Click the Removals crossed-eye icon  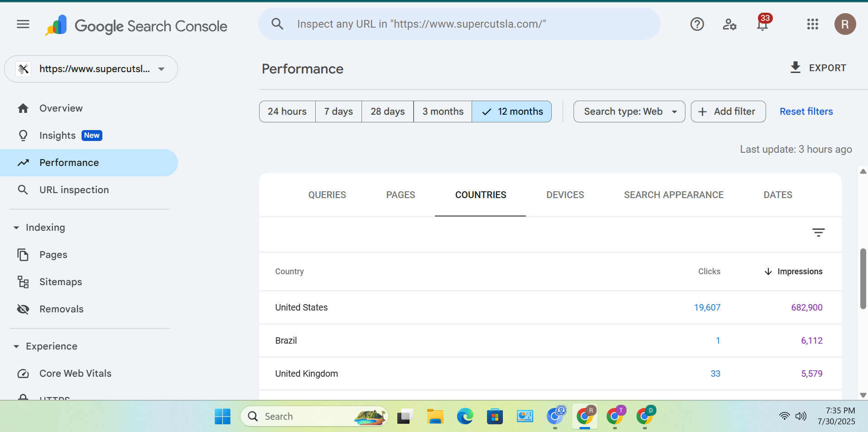23,309
